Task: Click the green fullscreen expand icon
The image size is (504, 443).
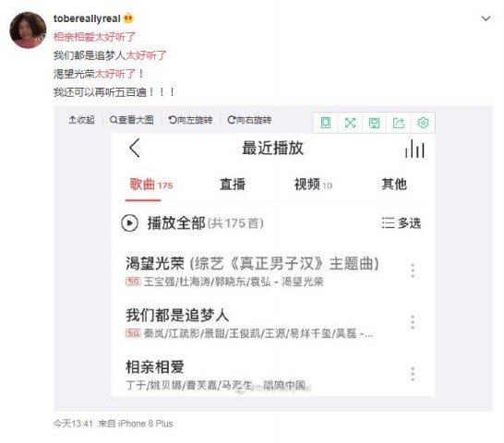Action: click(350, 123)
